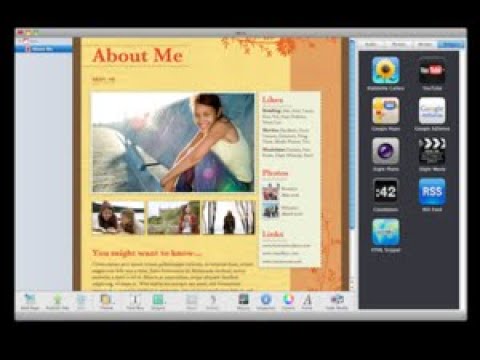
Task: Collapse the Site disclosure triangle
Action: point(20,41)
